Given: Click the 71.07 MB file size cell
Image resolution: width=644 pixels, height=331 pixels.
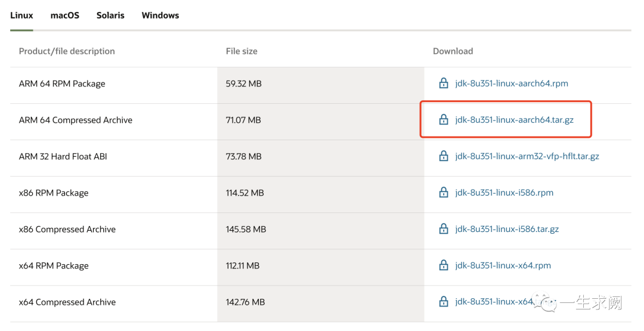Looking at the screenshot, I should click(x=243, y=120).
